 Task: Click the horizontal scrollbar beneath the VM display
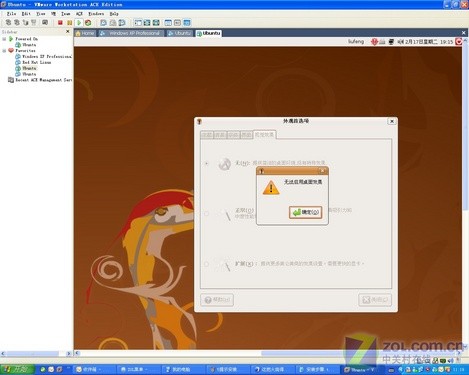268,353
